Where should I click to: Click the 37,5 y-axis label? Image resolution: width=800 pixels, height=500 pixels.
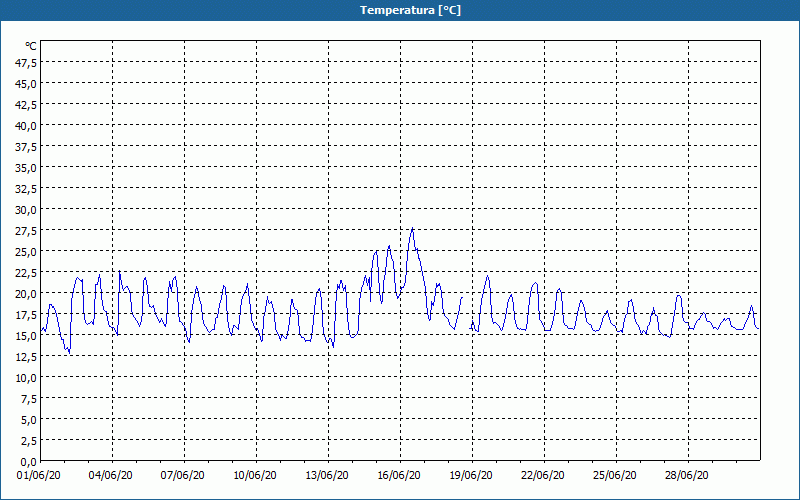pyautogui.click(x=26, y=147)
